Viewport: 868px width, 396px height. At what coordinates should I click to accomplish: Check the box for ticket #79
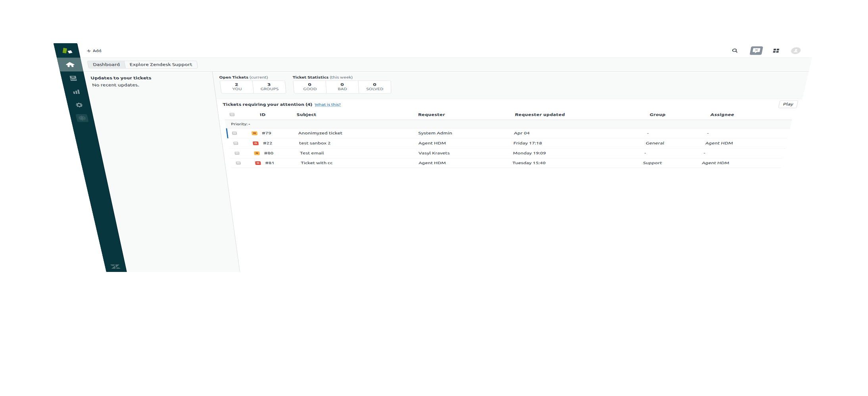tap(234, 133)
